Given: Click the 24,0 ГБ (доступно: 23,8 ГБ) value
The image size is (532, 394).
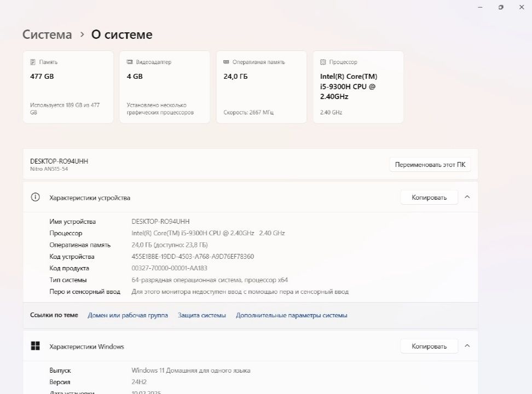Looking at the screenshot, I should (x=170, y=245).
